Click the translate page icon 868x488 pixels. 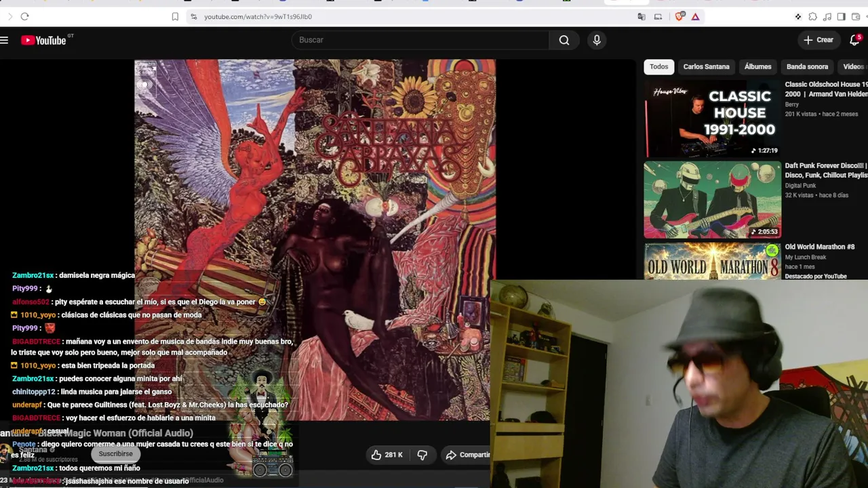642,16
